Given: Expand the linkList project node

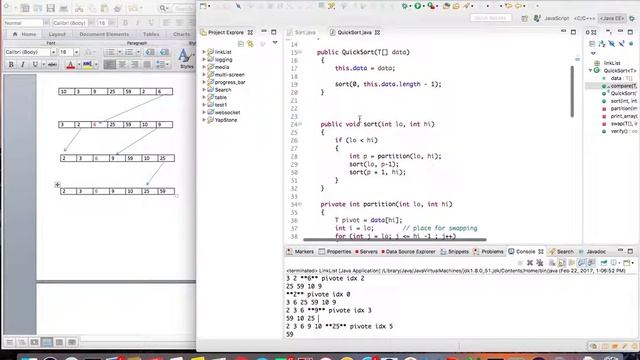Looking at the screenshot, I should tap(204, 52).
